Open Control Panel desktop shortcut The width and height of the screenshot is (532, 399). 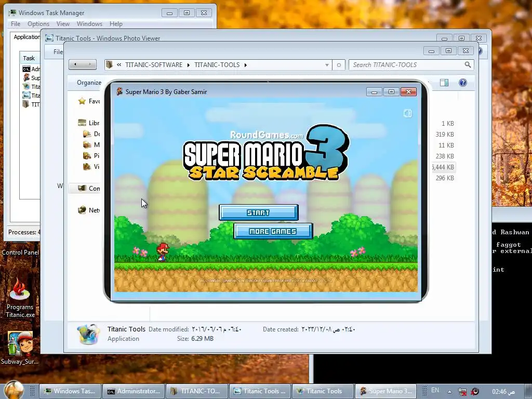pos(20,252)
